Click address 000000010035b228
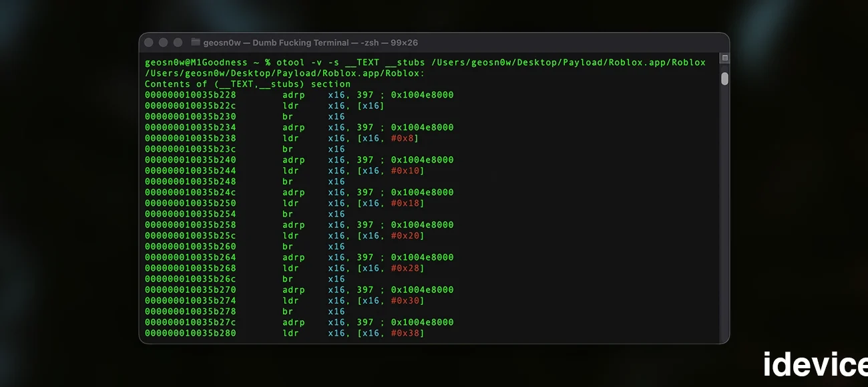868x387 pixels. click(190, 95)
